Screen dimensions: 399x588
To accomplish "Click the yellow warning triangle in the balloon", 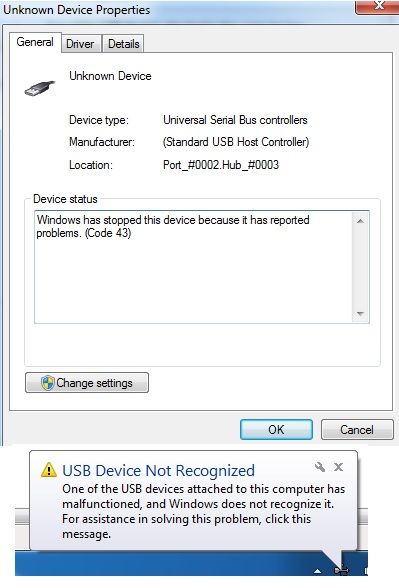I will [x=49, y=470].
